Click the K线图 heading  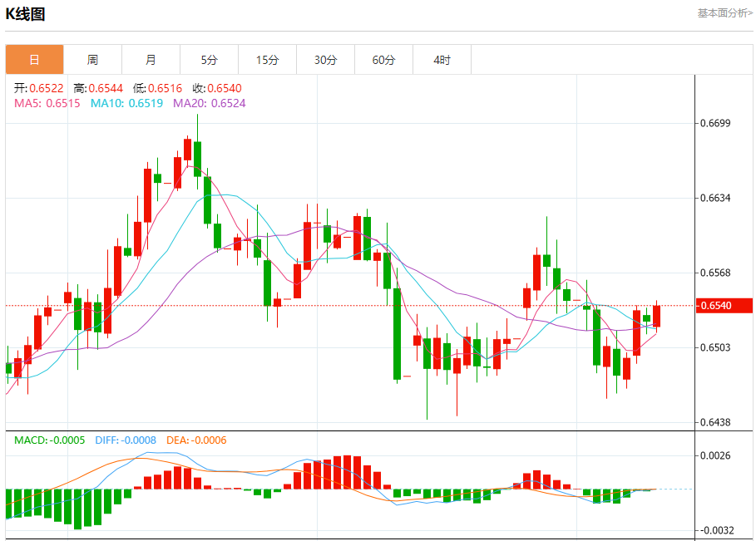click(25, 14)
